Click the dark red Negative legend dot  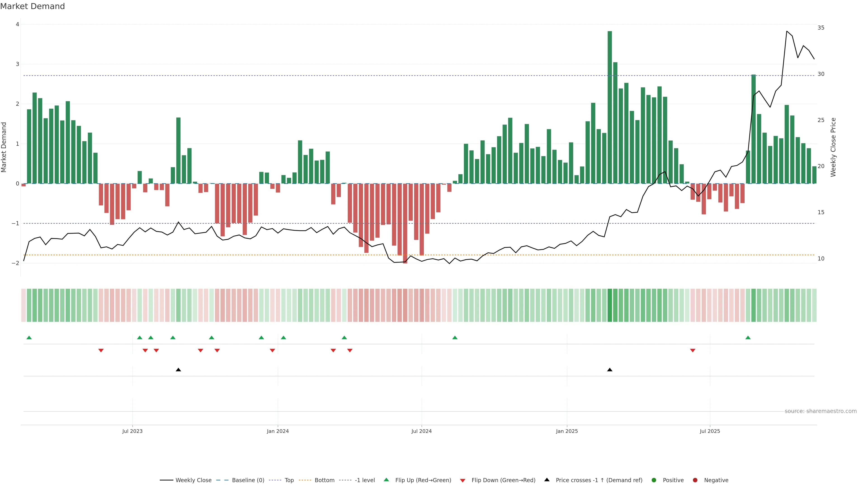tap(695, 480)
